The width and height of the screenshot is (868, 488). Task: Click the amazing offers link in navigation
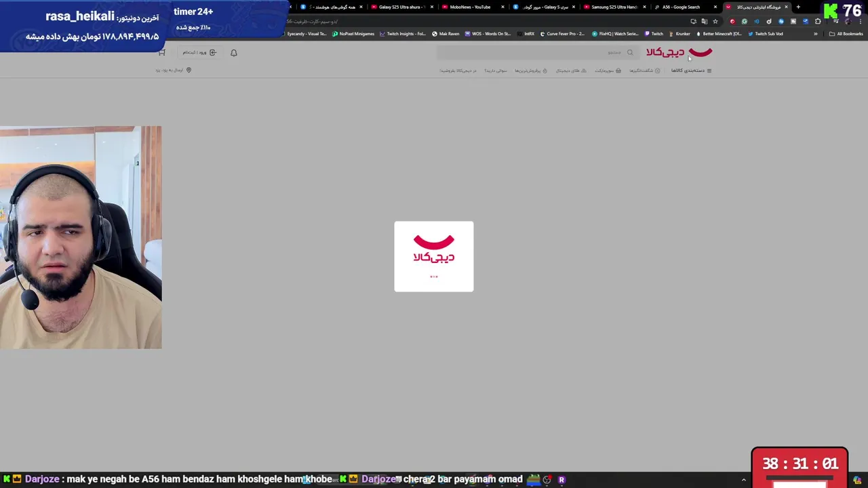point(644,70)
